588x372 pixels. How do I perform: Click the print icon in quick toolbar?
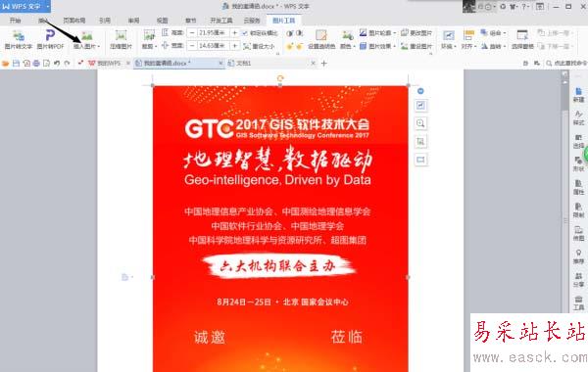click(x=36, y=64)
